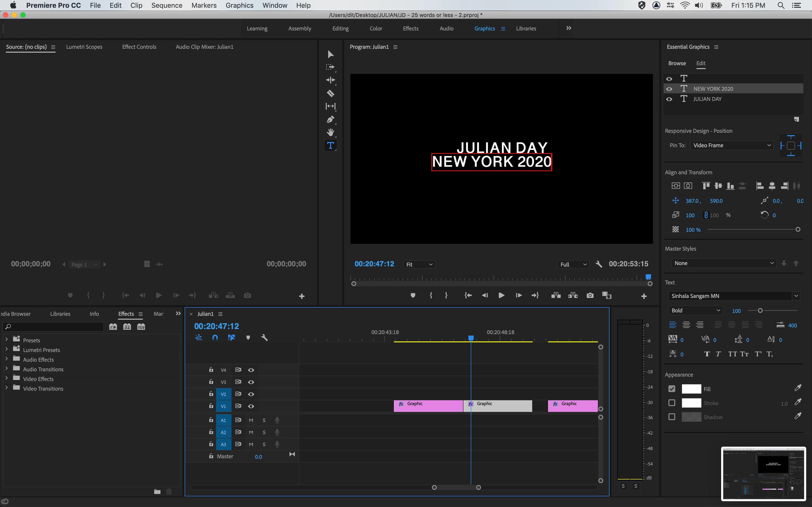This screenshot has height=507, width=812.
Task: Open the Sequence menu
Action: click(x=167, y=5)
